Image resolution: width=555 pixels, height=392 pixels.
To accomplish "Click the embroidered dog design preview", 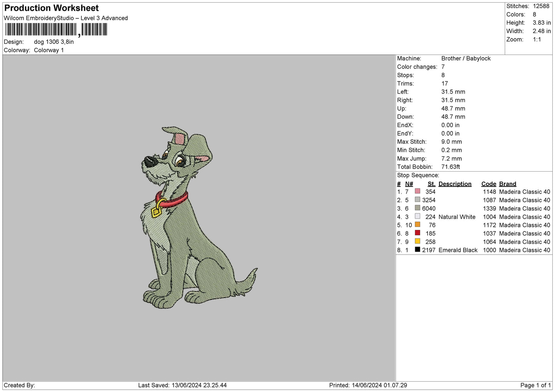I will pyautogui.click(x=199, y=218).
